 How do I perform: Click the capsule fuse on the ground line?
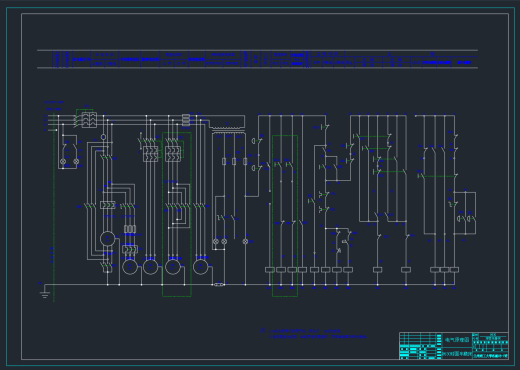[219, 284]
